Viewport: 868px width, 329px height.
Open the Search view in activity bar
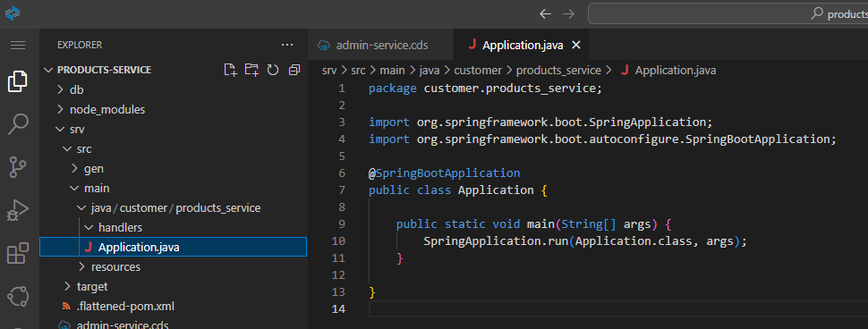[18, 124]
